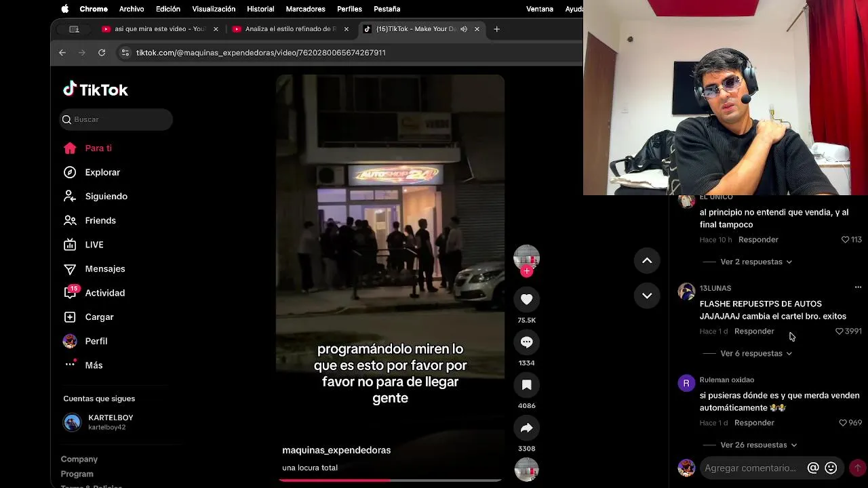Go to previous video up arrow
This screenshot has height=488, width=868.
click(x=647, y=260)
